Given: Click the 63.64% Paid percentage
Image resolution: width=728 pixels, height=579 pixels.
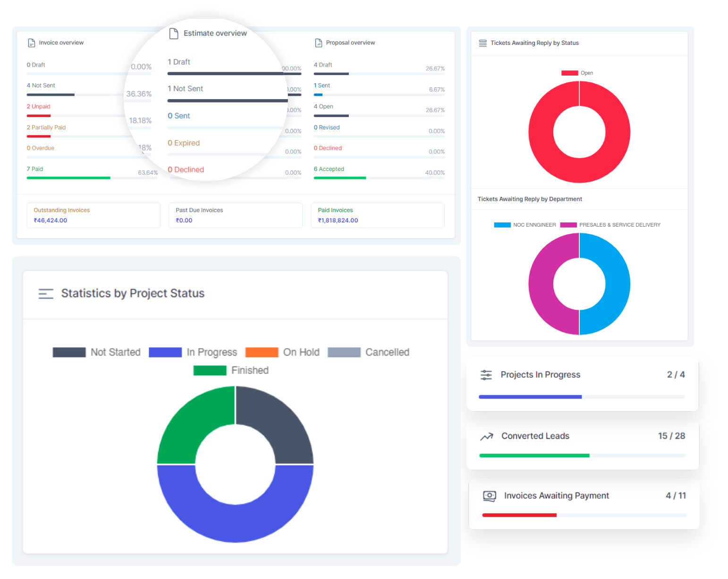Looking at the screenshot, I should coord(148,173).
